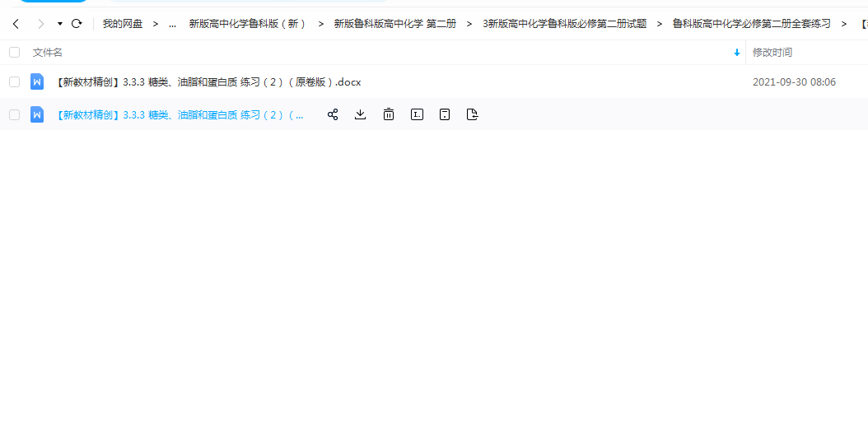Screen dimensions: 868x423
Task: Click Word icon of the 原卷版 file
Action: pos(37,81)
